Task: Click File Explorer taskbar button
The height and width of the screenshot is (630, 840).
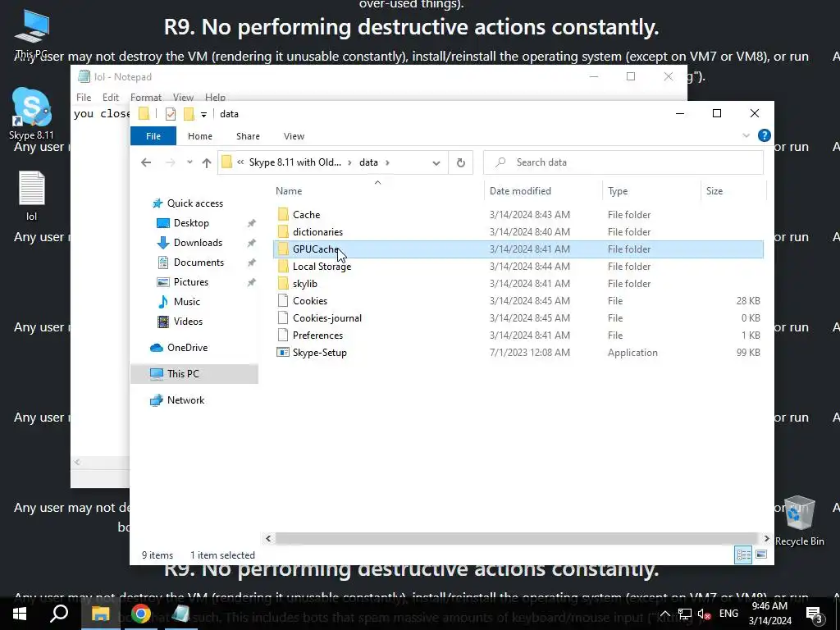Action: [100, 614]
